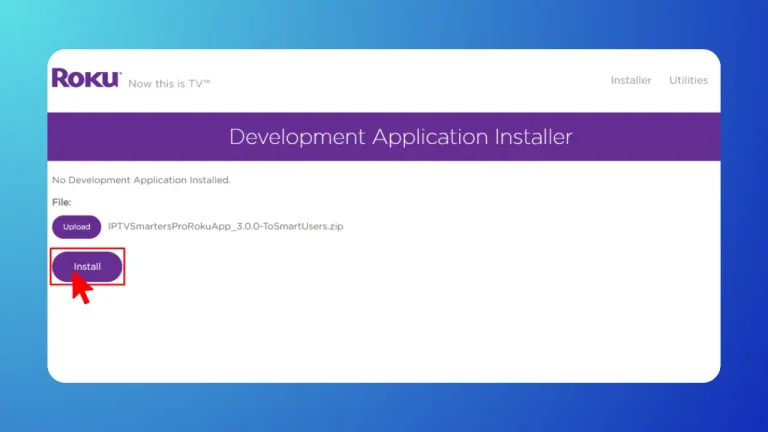Click the Install button

tap(87, 266)
